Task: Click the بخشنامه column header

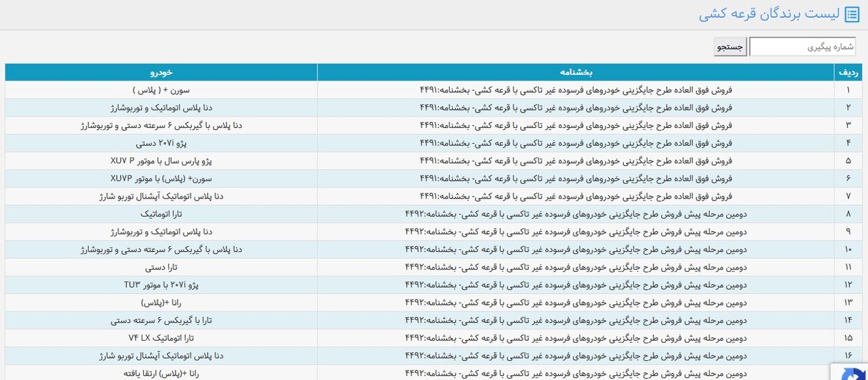Action: pos(576,72)
